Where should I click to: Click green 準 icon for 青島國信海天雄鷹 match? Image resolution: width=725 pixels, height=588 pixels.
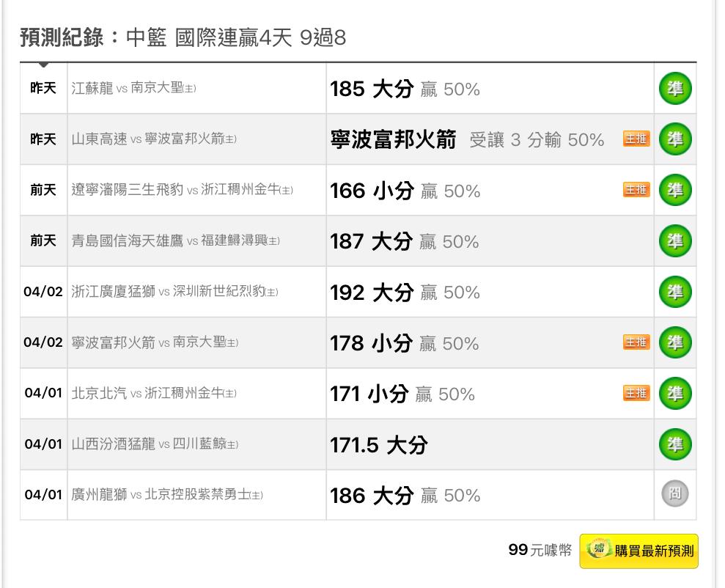point(675,241)
